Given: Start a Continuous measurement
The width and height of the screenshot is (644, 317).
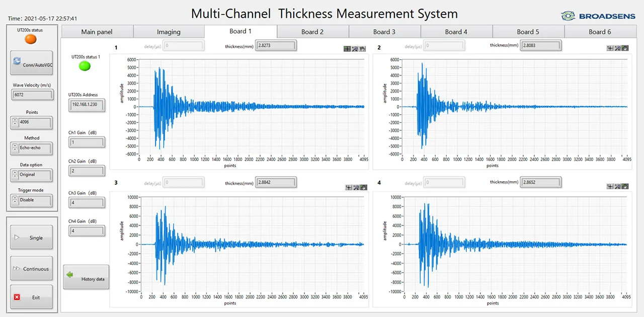Looking at the screenshot, I should pyautogui.click(x=31, y=269).
